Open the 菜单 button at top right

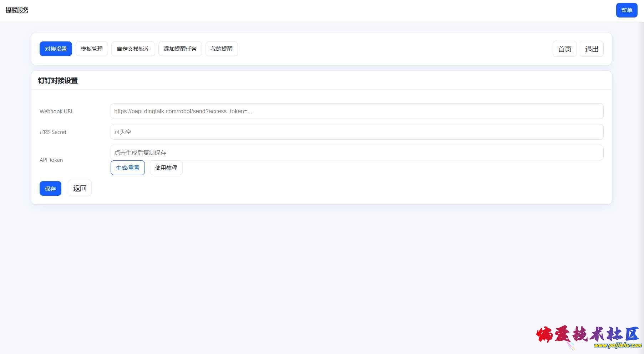(x=626, y=10)
